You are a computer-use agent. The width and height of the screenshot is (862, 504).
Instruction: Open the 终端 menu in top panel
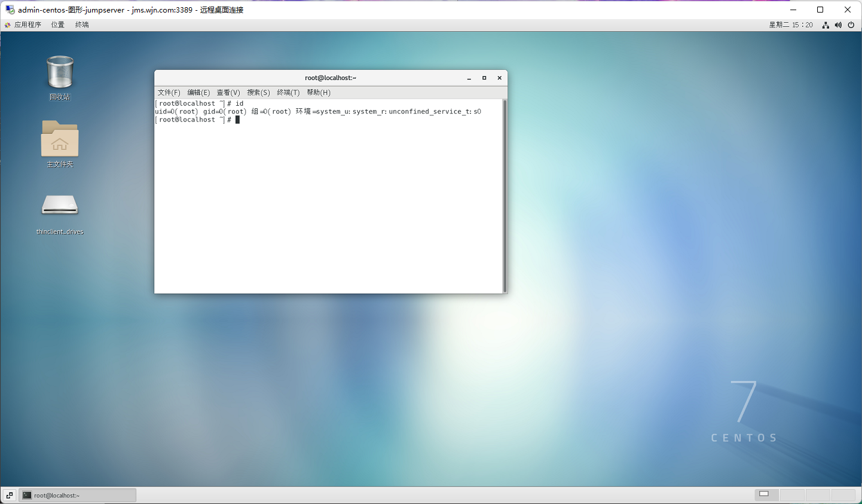82,25
